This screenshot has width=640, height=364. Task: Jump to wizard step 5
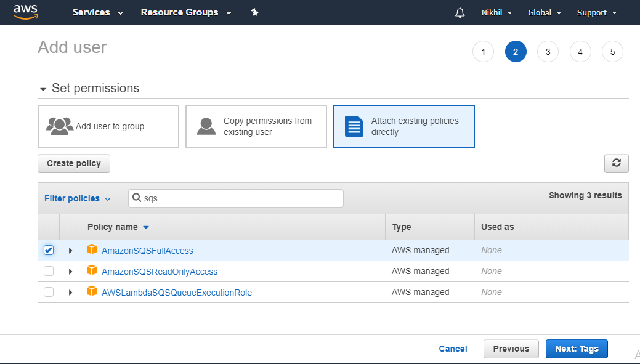click(612, 52)
